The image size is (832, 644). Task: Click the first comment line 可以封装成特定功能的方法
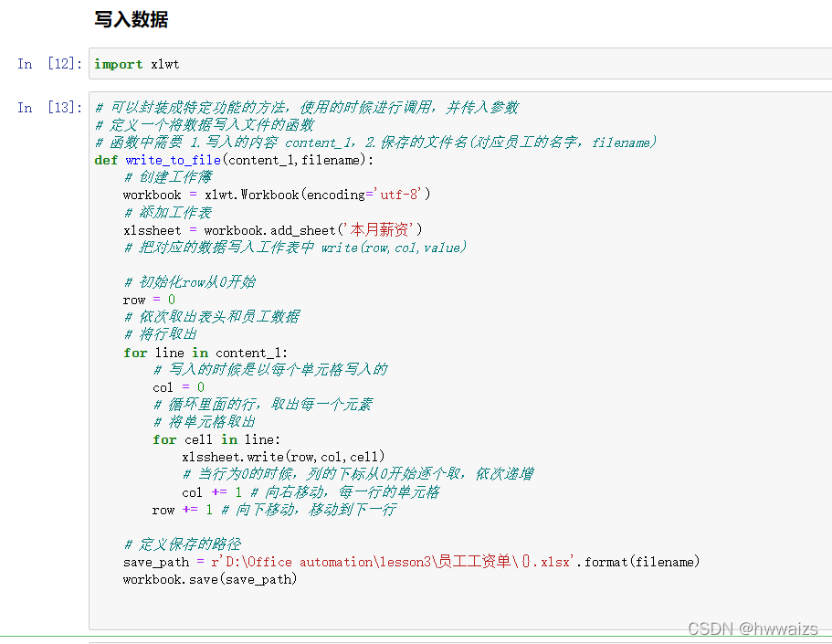(x=307, y=107)
